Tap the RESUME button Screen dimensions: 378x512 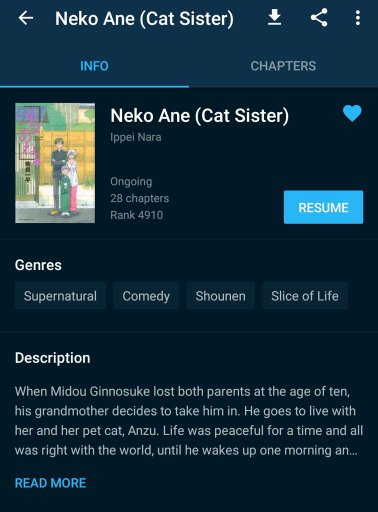(323, 207)
